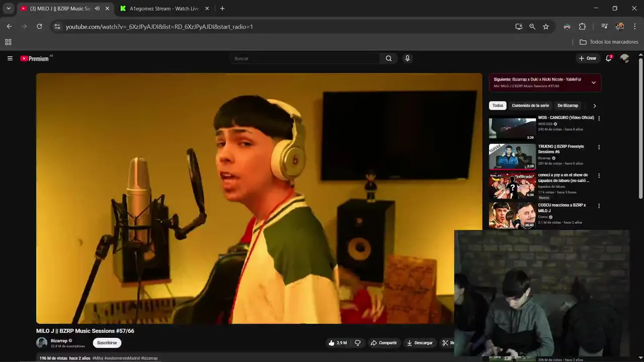
Task: Open TRUENO BZRP Freestyle Sessions thumbnail
Action: point(512,157)
